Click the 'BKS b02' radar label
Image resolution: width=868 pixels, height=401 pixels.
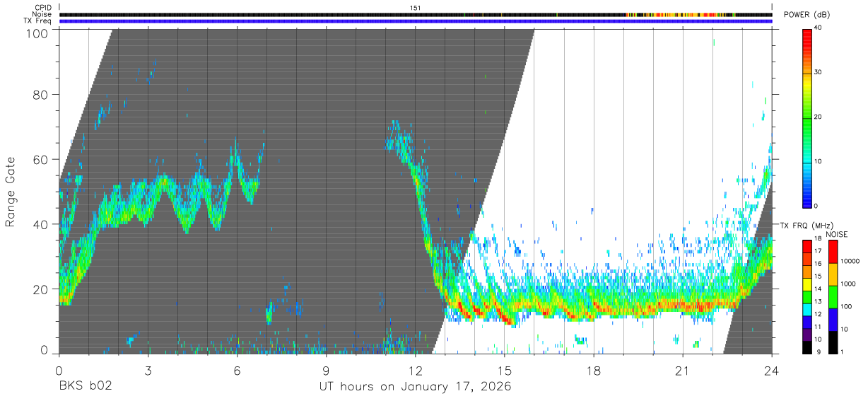(85, 387)
